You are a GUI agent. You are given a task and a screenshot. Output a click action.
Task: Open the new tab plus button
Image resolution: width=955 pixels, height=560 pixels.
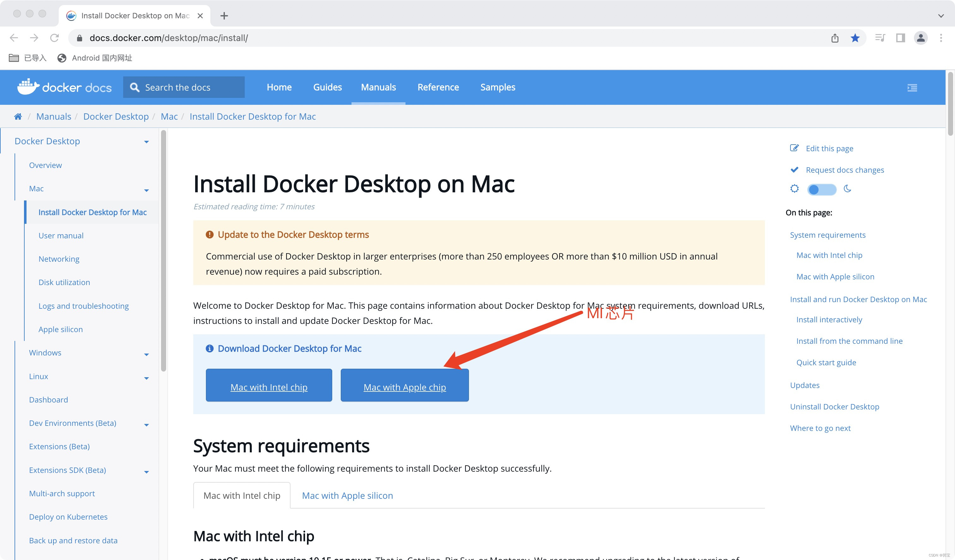point(224,15)
